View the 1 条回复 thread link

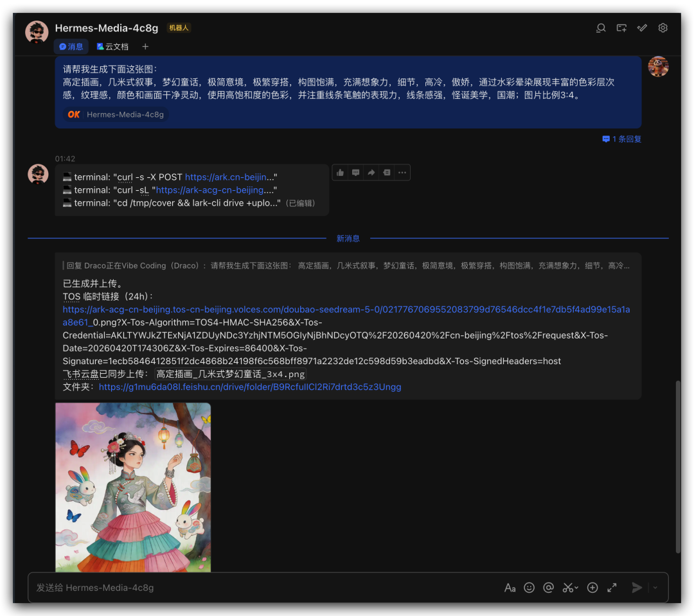click(x=622, y=139)
